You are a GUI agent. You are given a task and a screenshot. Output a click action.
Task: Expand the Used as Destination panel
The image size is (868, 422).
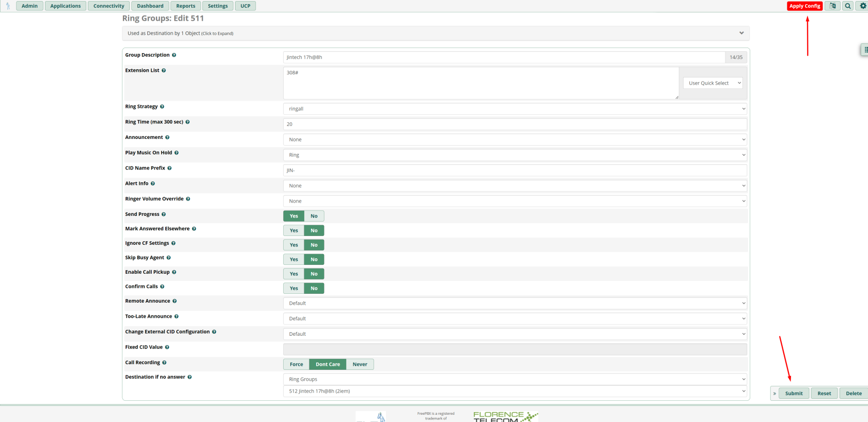(x=436, y=34)
